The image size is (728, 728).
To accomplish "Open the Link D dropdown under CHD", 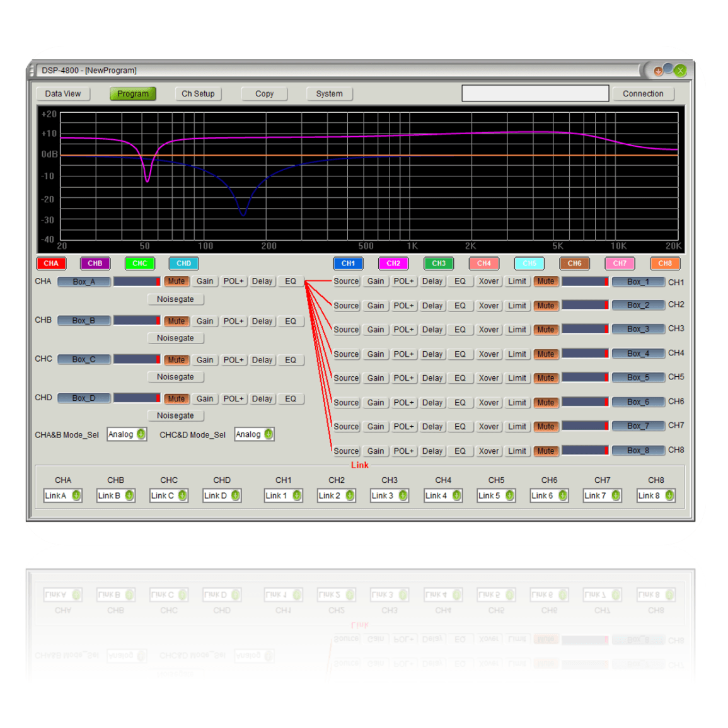I will click(x=222, y=495).
